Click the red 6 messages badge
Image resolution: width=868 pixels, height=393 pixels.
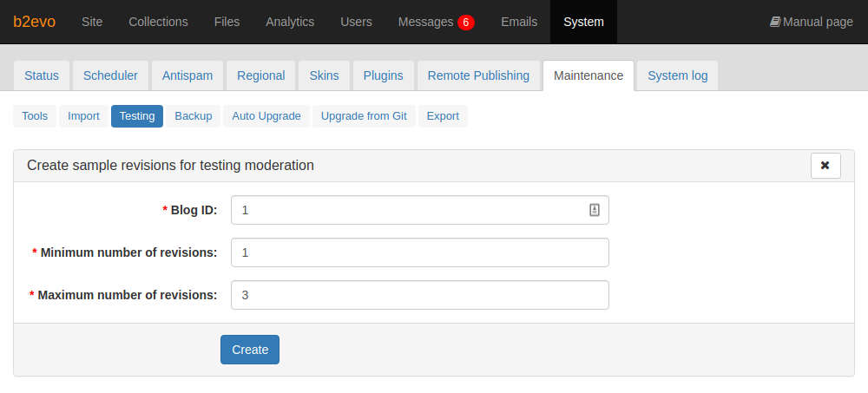click(466, 23)
